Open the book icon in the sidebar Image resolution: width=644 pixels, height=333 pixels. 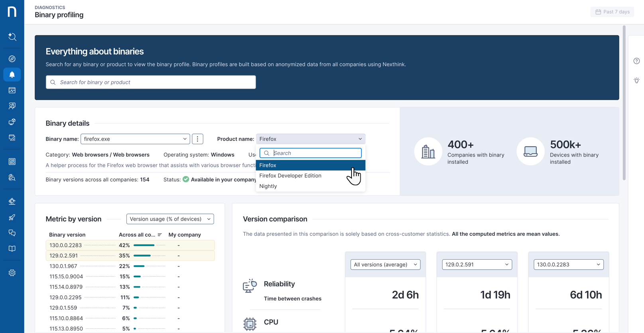12,249
